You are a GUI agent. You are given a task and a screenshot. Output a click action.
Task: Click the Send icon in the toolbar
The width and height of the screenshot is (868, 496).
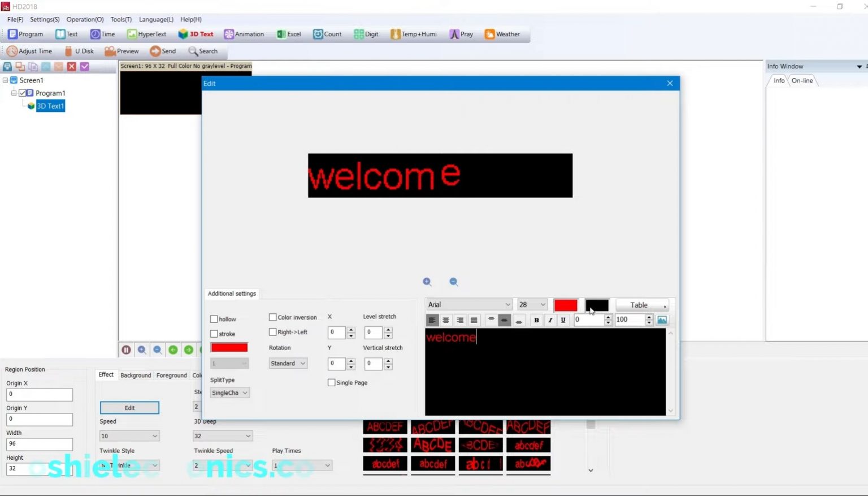click(162, 51)
